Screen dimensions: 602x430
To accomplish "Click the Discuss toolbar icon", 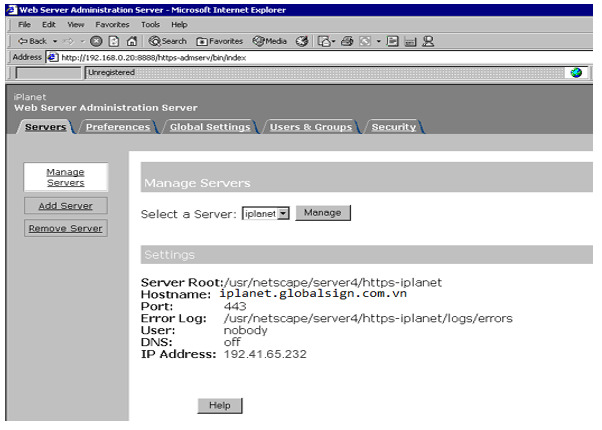I will coord(392,41).
